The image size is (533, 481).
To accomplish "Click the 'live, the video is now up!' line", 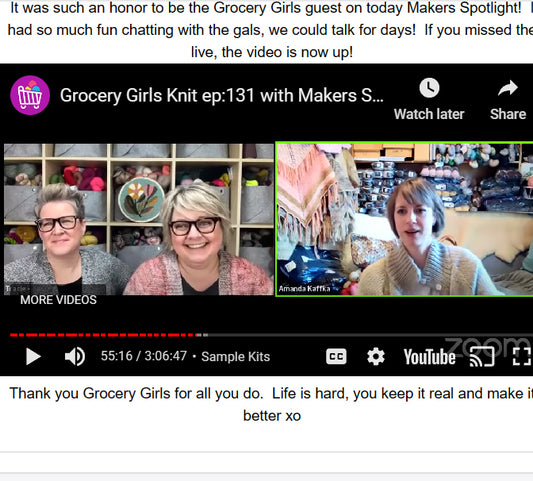I will (x=272, y=52).
